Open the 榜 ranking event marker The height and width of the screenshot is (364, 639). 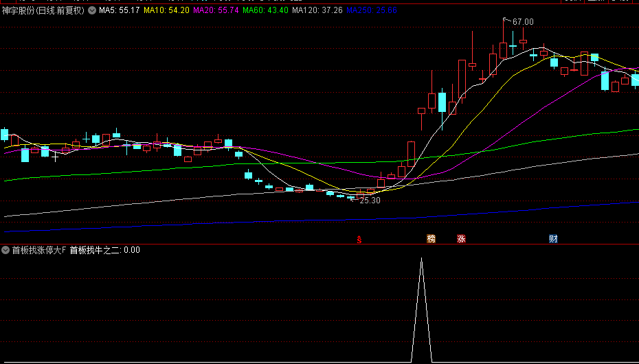431,239
